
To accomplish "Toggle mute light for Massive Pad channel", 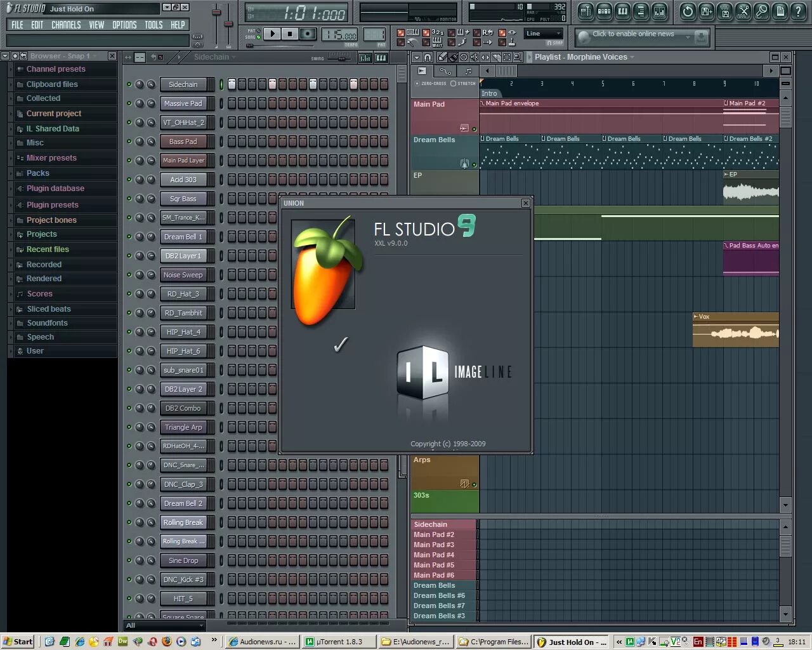I will 129,103.
